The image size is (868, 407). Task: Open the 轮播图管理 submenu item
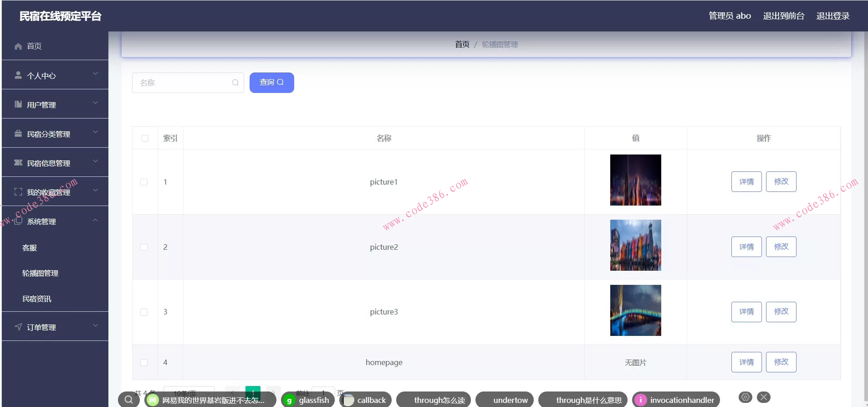point(41,273)
